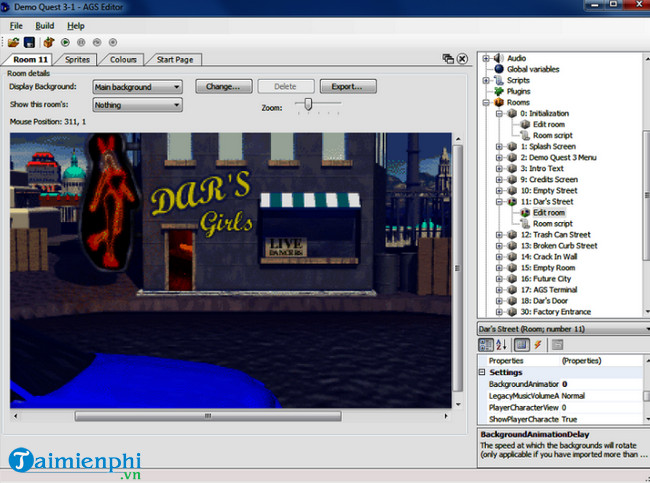Click the room view horizontal scrollbar thumb

click(208, 416)
